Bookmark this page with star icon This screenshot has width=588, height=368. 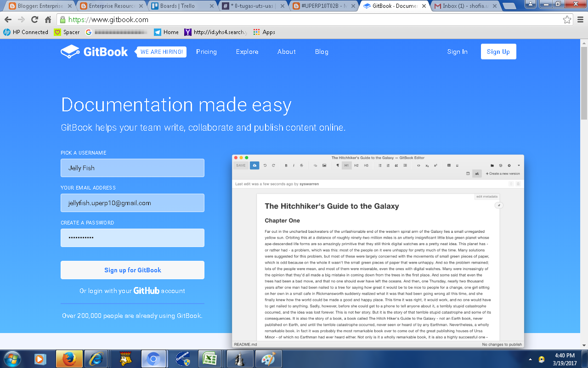click(x=567, y=20)
